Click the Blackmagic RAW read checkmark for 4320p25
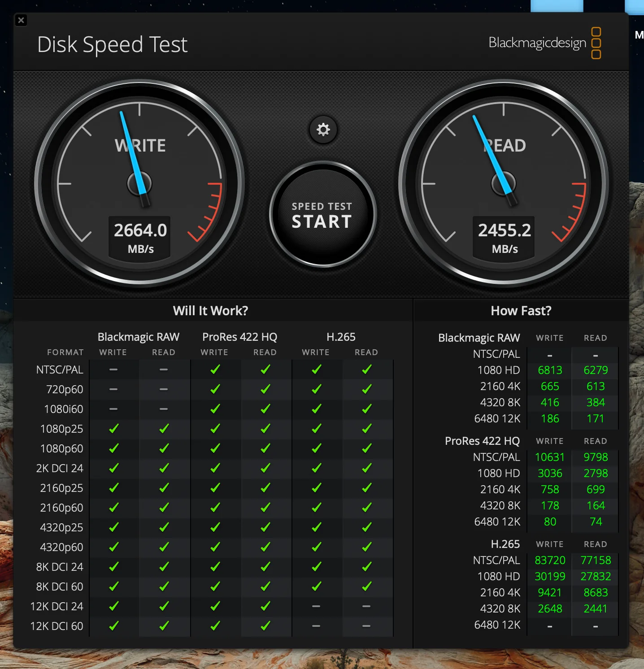Viewport: 644px width, 669px height. tap(164, 527)
